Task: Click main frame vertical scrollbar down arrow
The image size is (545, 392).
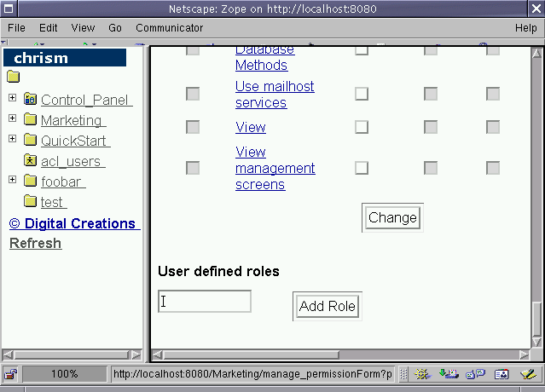Action: pos(536,343)
